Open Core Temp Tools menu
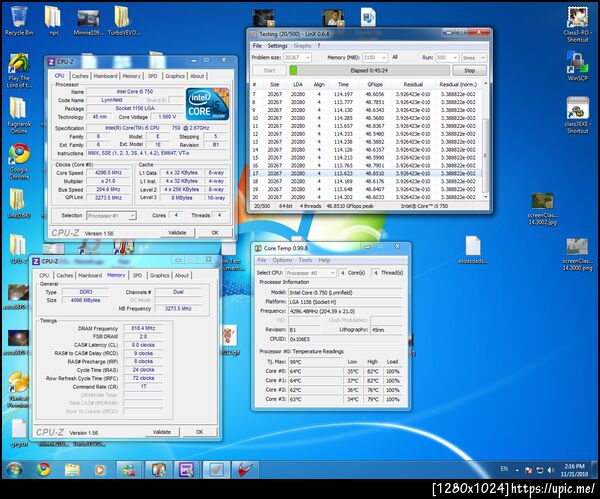Viewport: 600px width, 499px height. point(305,260)
